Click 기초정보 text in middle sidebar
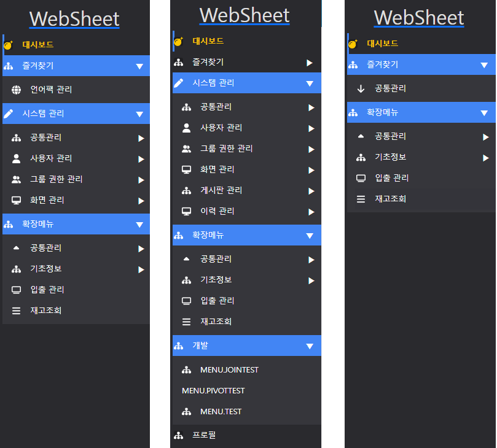This screenshot has width=497, height=448. click(x=216, y=280)
